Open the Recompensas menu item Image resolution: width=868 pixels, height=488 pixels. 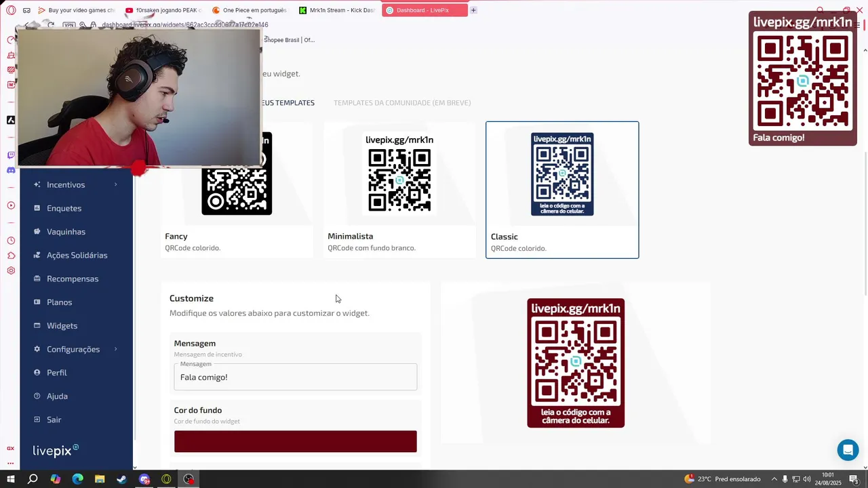[73, 279]
